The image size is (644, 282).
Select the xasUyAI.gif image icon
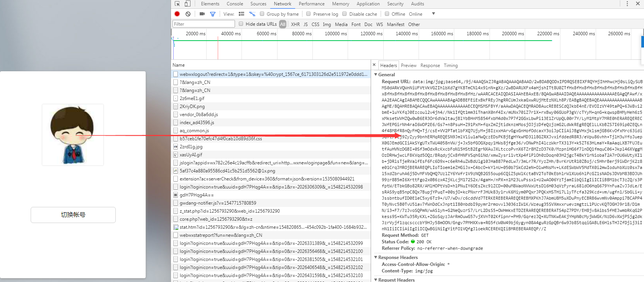pyautogui.click(x=176, y=155)
